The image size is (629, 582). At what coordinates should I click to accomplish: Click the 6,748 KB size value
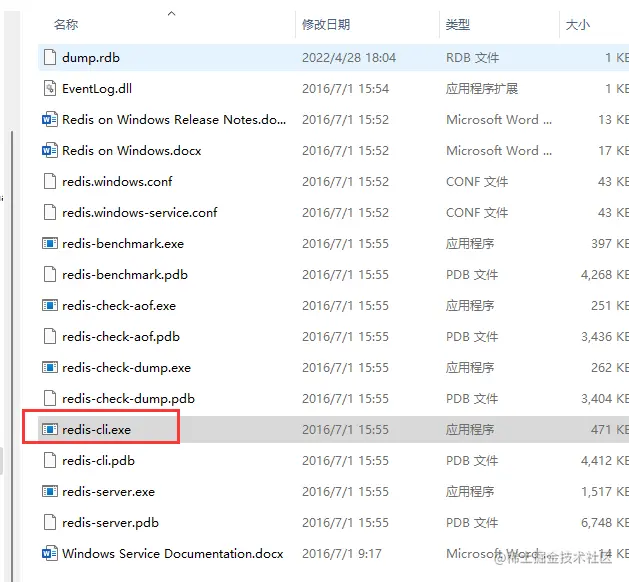(605, 523)
